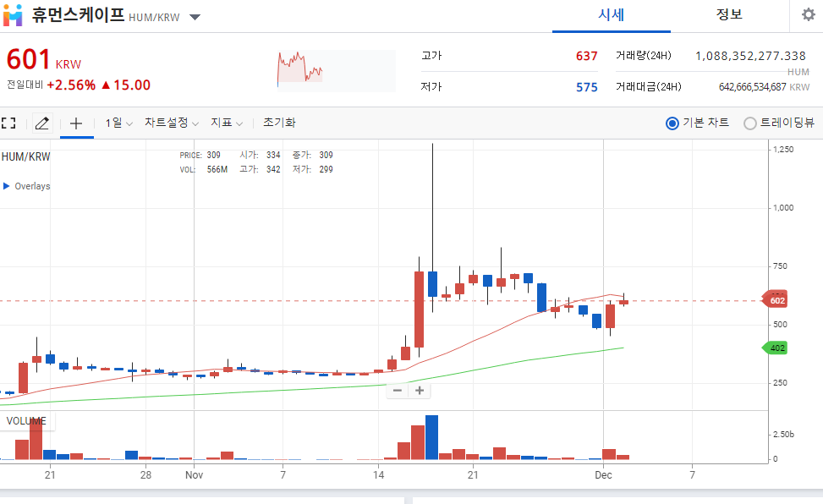Click the 휴먼스케이프 coin name

(x=78, y=14)
